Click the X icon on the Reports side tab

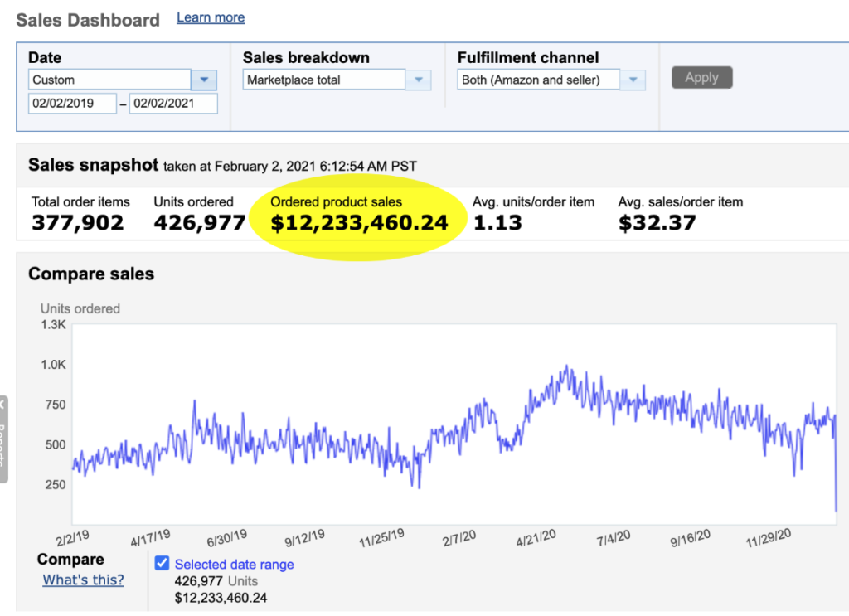(2, 406)
